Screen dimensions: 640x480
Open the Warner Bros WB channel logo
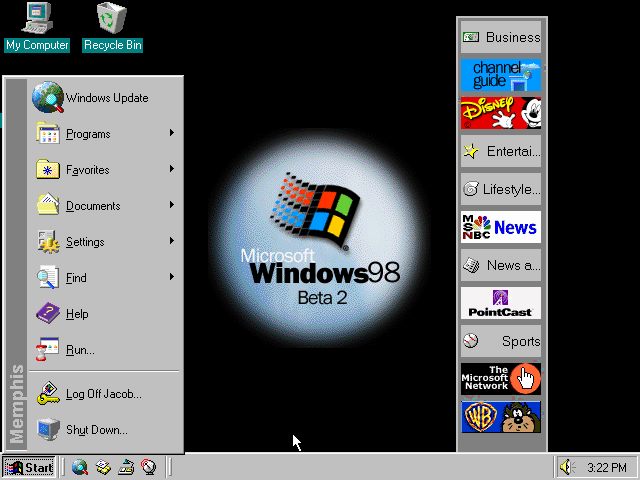point(501,417)
